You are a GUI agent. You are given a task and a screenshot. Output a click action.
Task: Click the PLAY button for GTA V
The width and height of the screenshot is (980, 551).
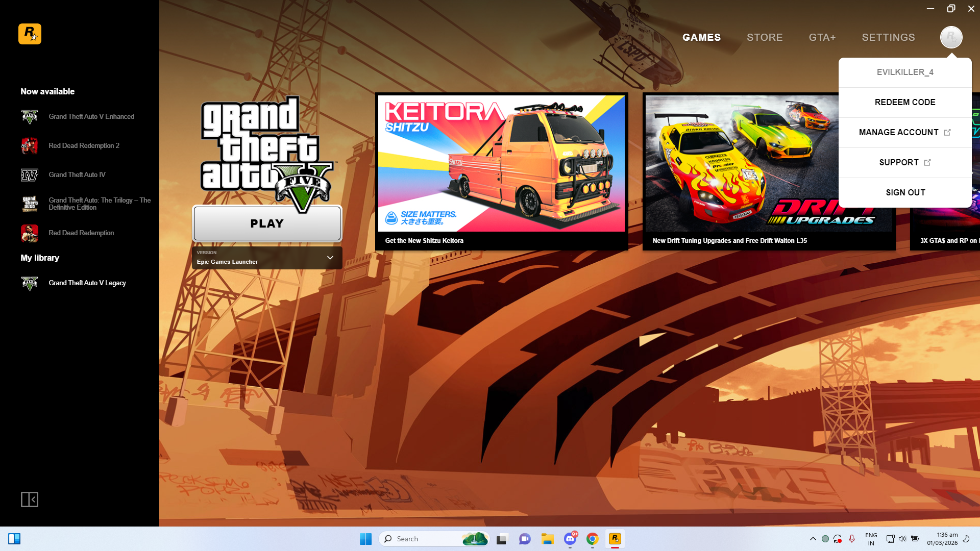click(267, 223)
